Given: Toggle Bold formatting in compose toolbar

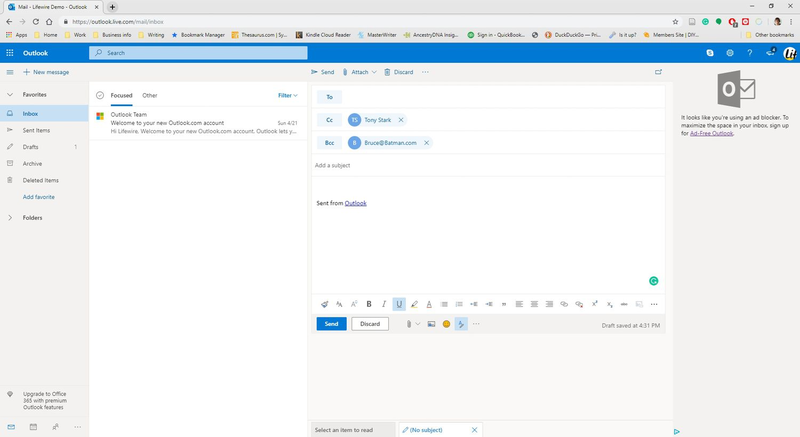Looking at the screenshot, I should pos(369,304).
